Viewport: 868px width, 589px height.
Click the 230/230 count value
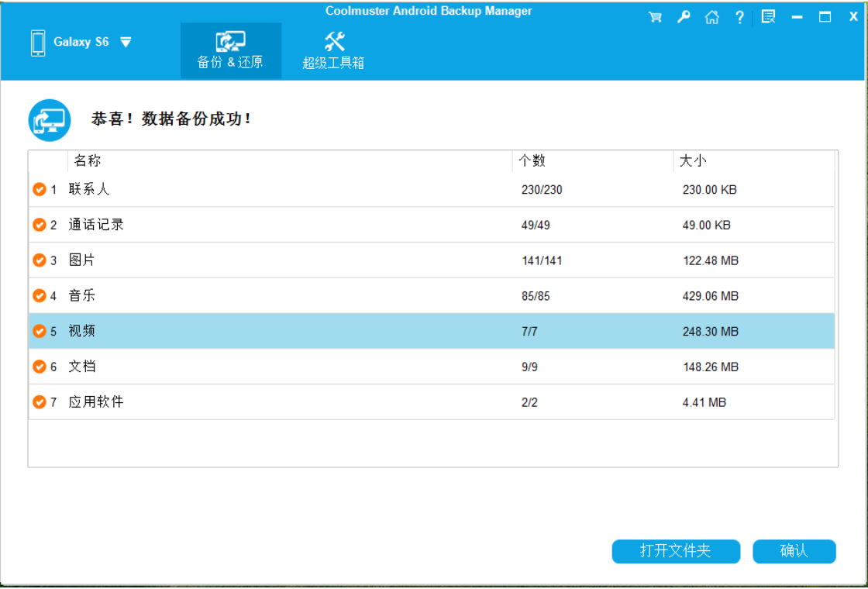coord(542,190)
